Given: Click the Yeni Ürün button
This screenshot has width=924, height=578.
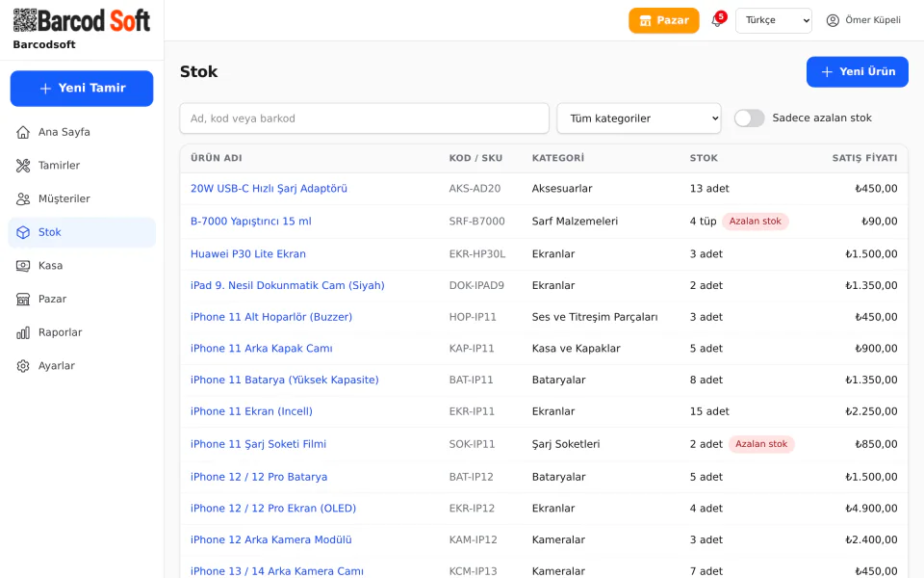Looking at the screenshot, I should (x=857, y=72).
